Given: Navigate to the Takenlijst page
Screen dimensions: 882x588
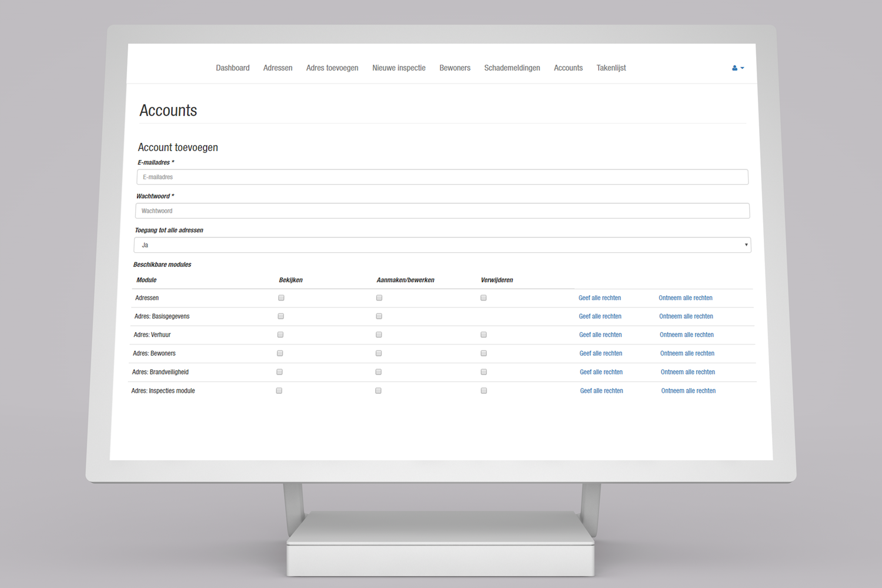Looking at the screenshot, I should point(611,68).
